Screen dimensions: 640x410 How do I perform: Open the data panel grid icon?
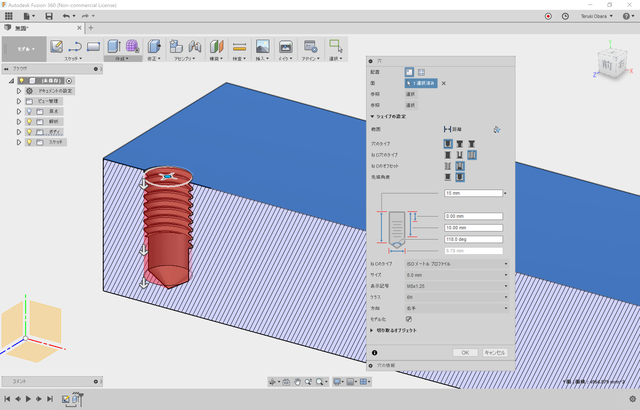tap(9, 16)
